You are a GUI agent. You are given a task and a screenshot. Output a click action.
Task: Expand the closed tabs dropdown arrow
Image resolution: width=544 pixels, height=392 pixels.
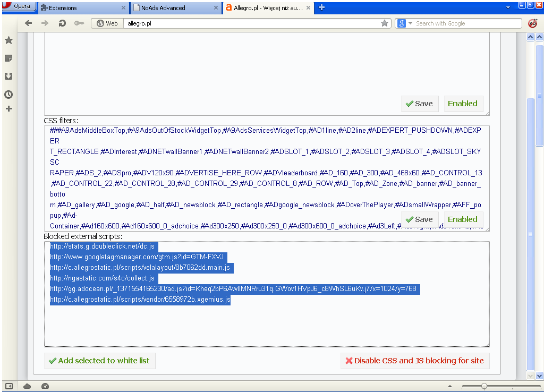508,7
